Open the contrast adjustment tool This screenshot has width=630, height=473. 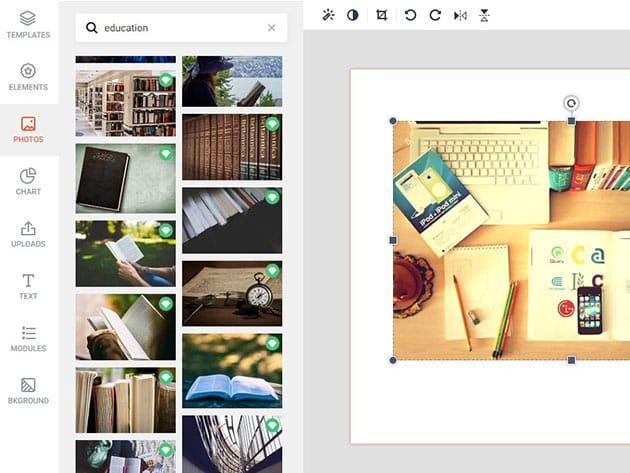point(353,15)
